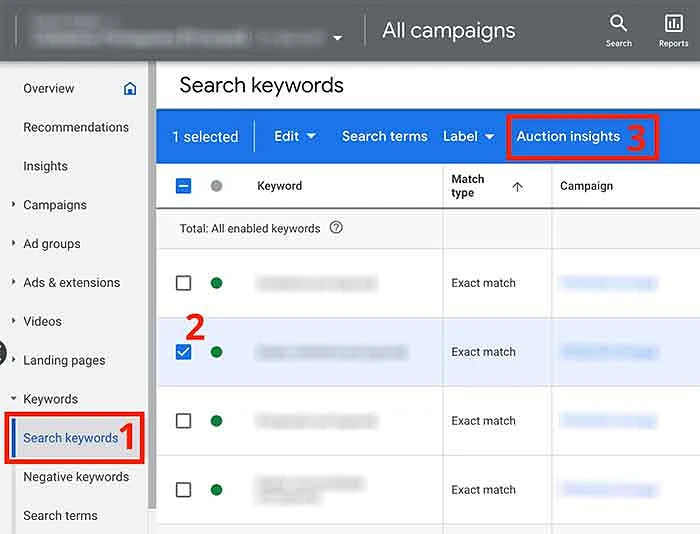Click the Campaign column header
The image size is (700, 534).
coord(586,186)
